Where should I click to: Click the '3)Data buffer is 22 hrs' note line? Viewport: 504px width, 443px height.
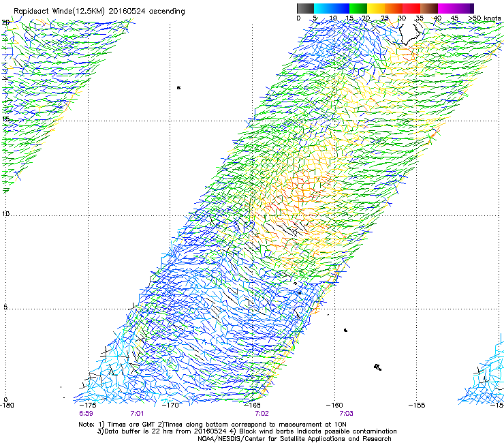click(247, 431)
